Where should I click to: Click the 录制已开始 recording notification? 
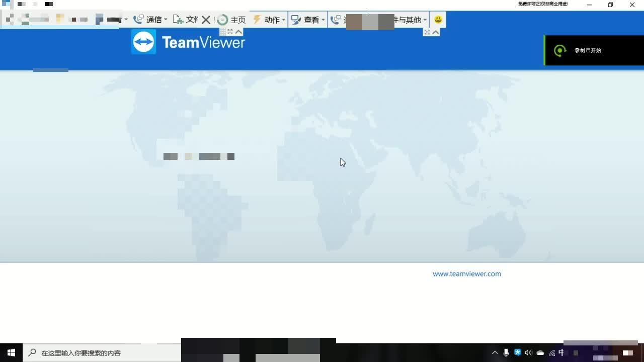click(594, 50)
